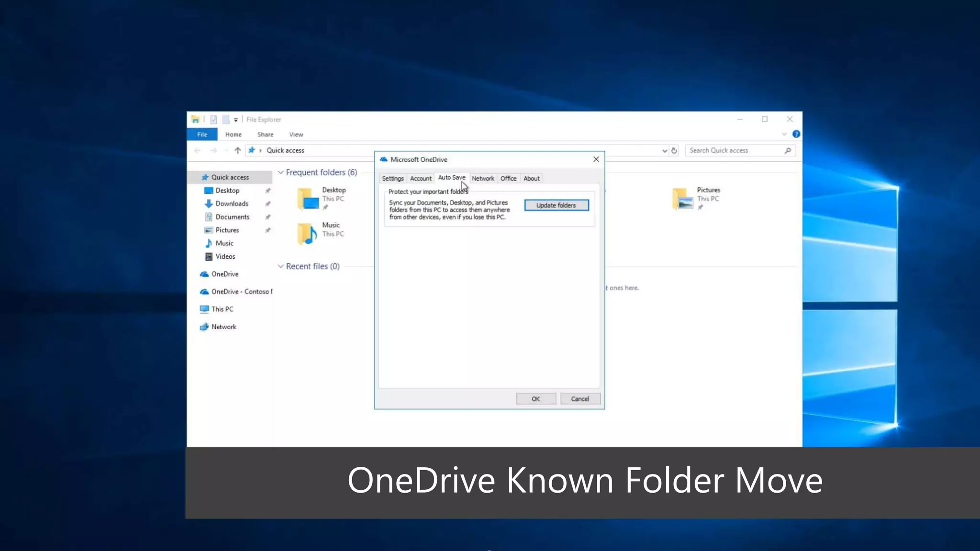This screenshot has width=980, height=551.
Task: Open the Office tab
Action: (508, 178)
